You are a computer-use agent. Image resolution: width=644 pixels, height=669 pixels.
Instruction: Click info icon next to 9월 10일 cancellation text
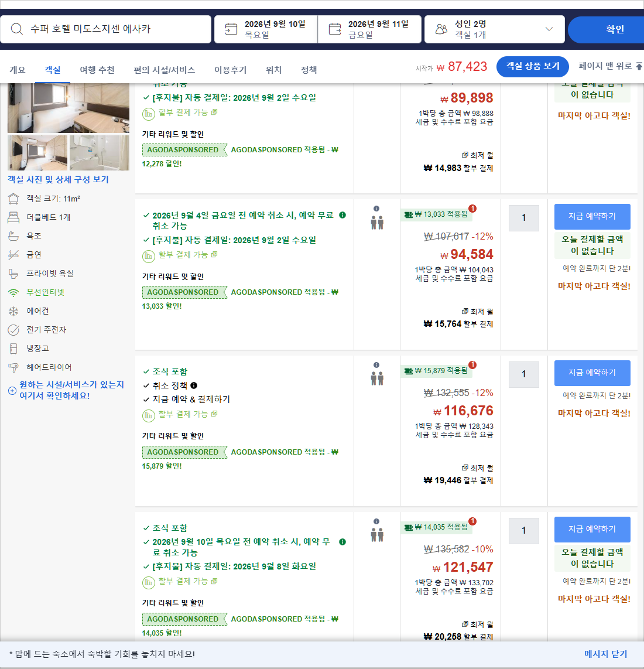point(342,542)
